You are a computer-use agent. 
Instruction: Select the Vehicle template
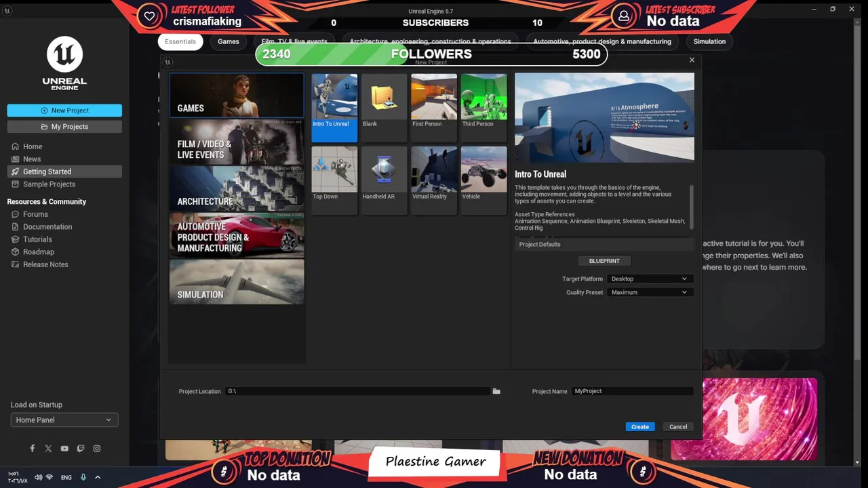tap(484, 180)
